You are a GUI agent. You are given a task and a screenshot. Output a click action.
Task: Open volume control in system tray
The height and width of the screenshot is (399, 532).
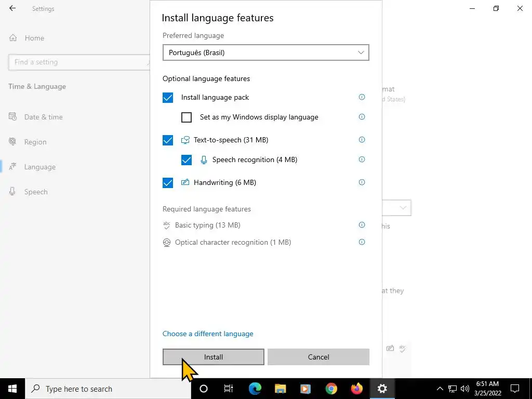(x=465, y=389)
